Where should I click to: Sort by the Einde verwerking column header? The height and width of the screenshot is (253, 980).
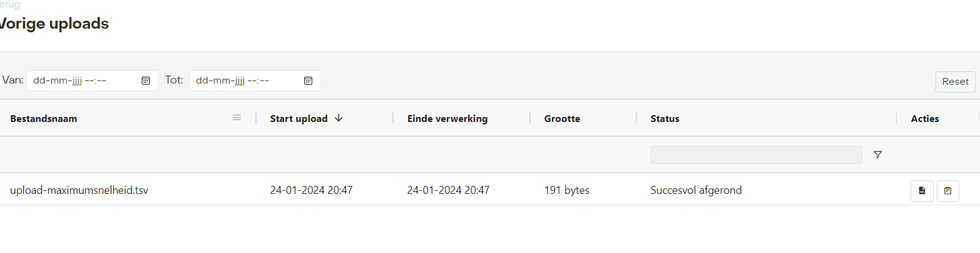(x=447, y=118)
